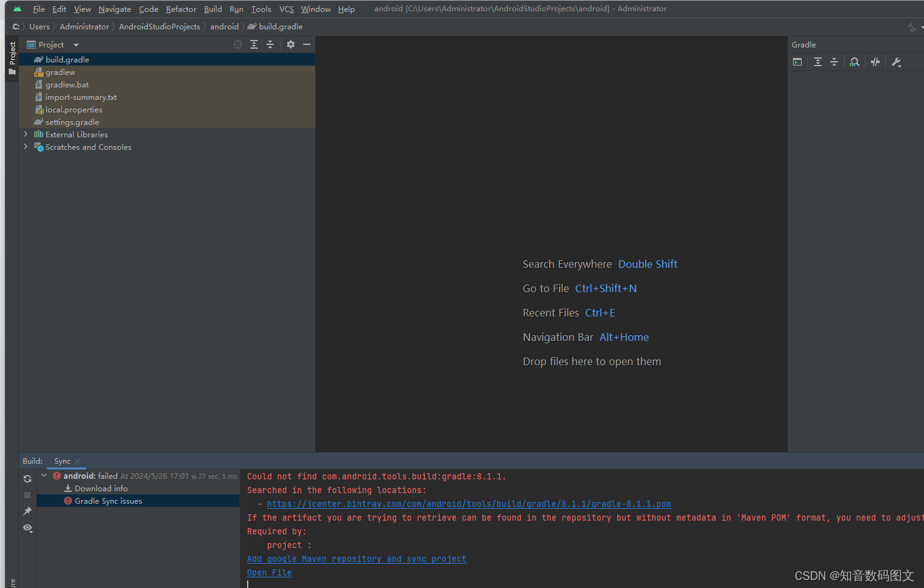Image resolution: width=924 pixels, height=588 pixels.
Task: Select Download info build entry
Action: tap(139, 488)
